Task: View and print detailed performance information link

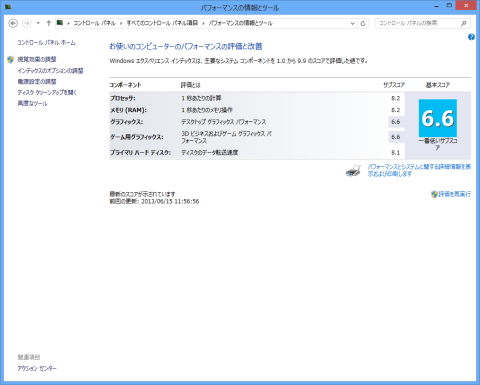Action: 419,170
